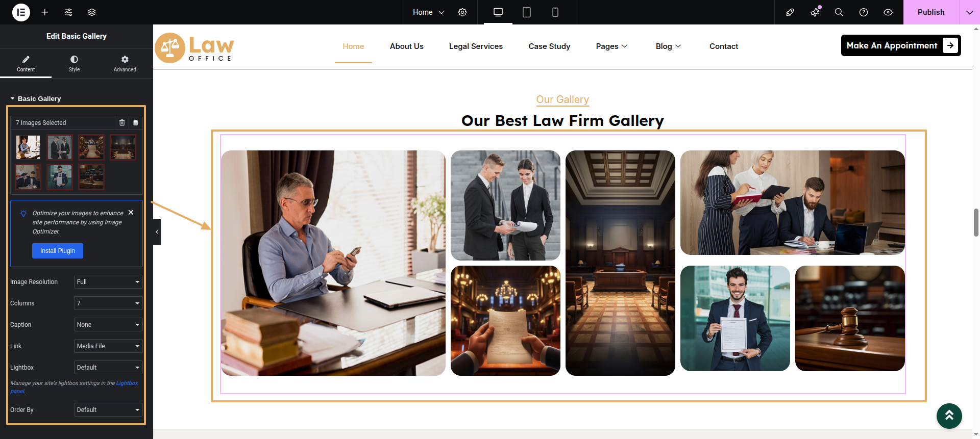Screen dimensions: 980x439
Task: Open the Finder search icon
Action: [839, 12]
